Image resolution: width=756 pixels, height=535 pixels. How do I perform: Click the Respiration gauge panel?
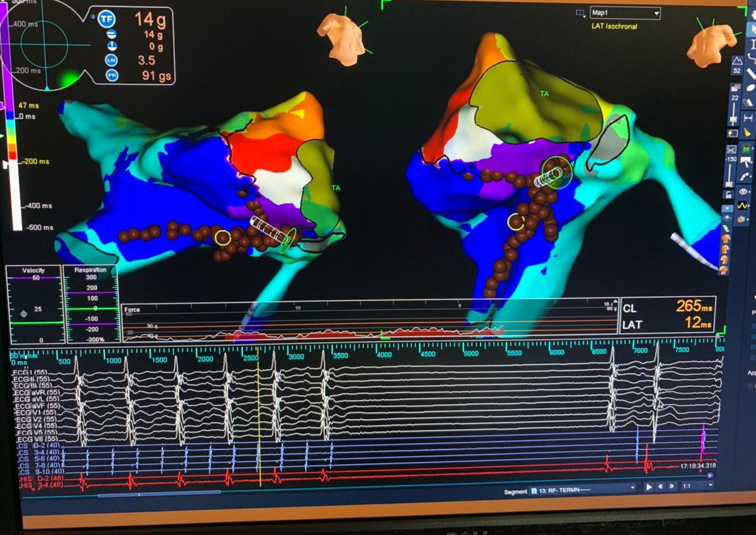tap(91, 304)
